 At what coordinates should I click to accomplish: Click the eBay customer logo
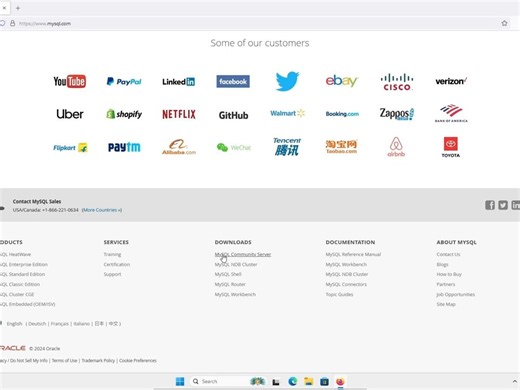point(342,81)
